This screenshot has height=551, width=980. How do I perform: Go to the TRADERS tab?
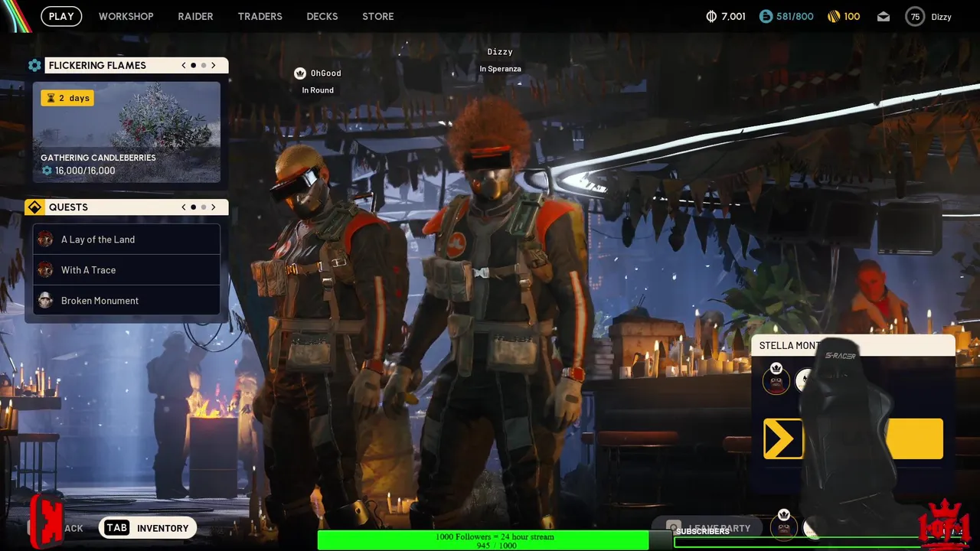click(260, 16)
